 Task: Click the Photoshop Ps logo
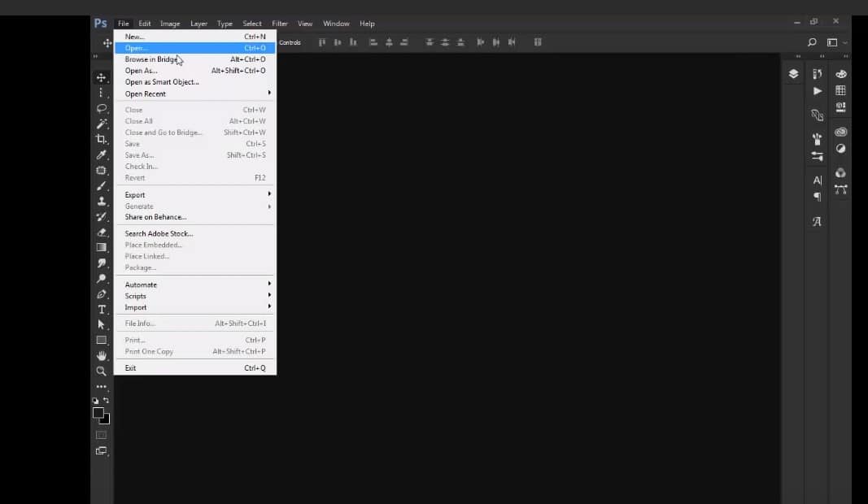(x=100, y=24)
